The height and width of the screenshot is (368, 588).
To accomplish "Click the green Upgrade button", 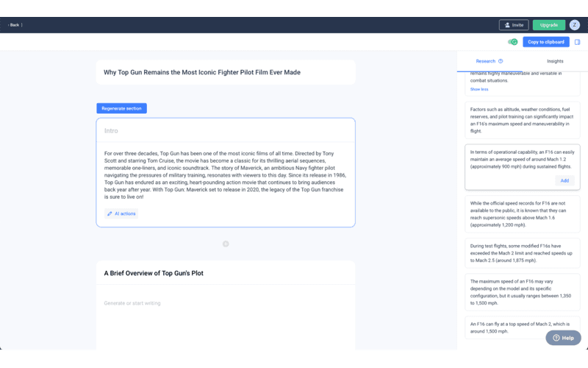I will pos(549,25).
